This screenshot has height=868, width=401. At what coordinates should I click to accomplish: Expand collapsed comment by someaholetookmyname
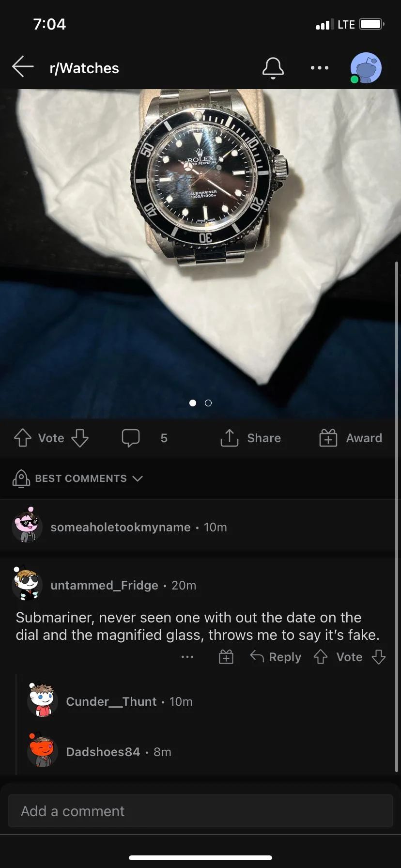200,527
